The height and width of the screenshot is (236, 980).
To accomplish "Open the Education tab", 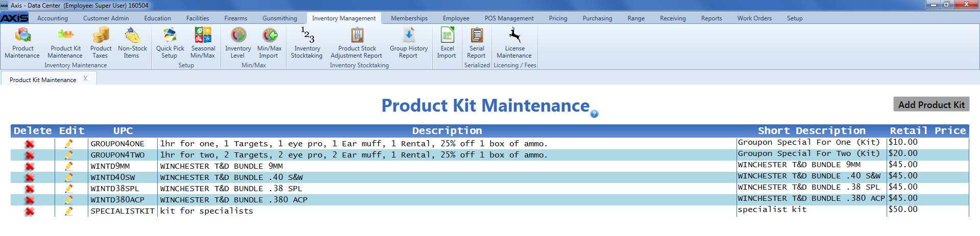I will pos(158,18).
